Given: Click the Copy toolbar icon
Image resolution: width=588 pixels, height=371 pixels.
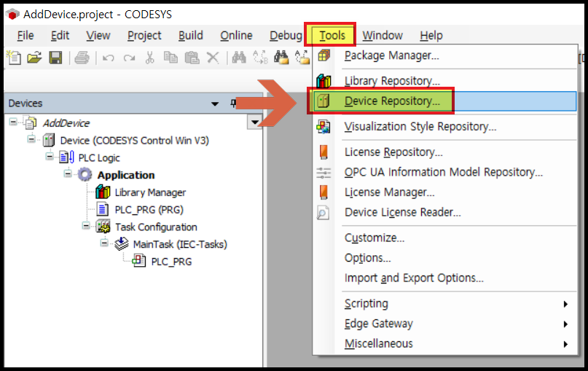Looking at the screenshot, I should tap(170, 58).
